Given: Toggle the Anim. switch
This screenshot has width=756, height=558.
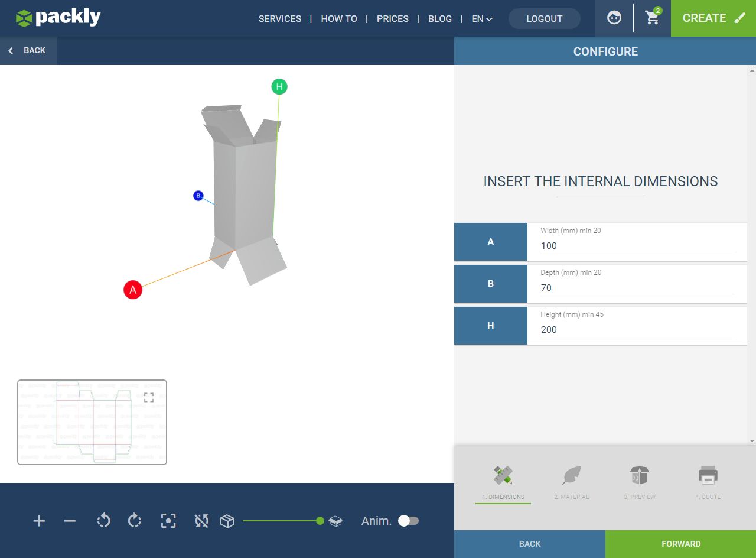Looking at the screenshot, I should 408,521.
